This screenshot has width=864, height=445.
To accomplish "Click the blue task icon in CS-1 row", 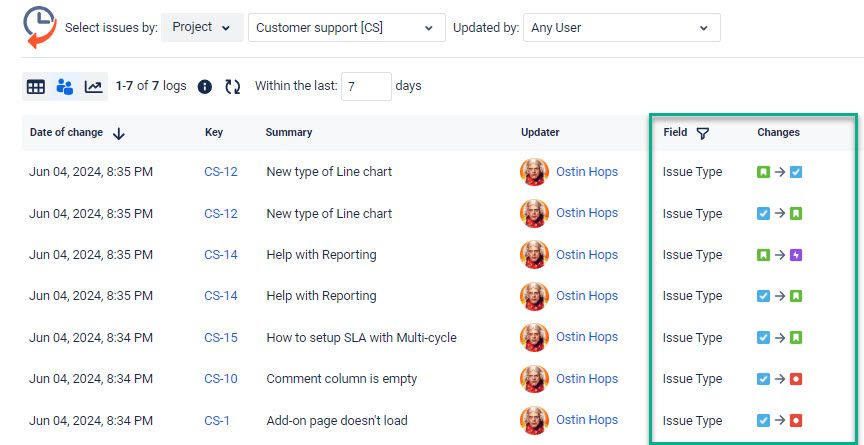I will coord(763,421).
